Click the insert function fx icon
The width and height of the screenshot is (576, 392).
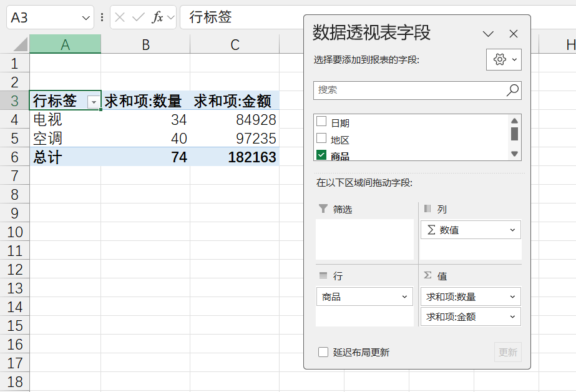[157, 17]
